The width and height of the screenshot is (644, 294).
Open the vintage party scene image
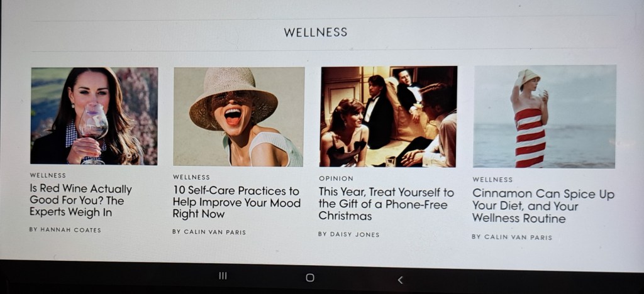click(389, 117)
